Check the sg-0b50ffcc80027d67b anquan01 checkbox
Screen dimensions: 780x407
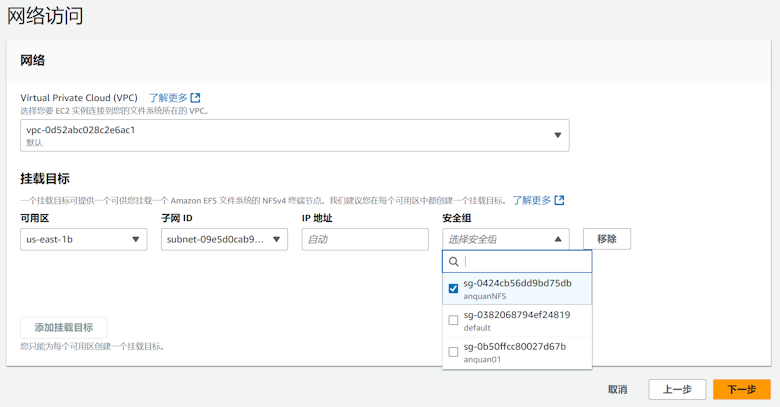[x=453, y=352]
